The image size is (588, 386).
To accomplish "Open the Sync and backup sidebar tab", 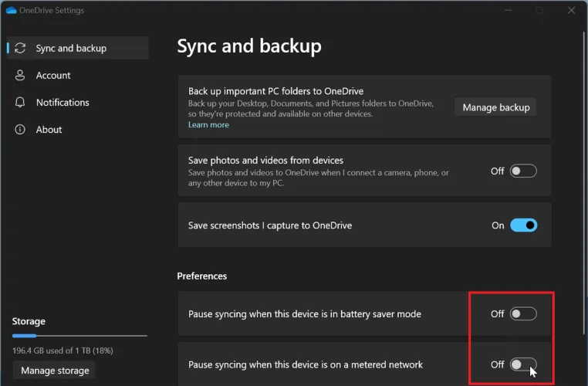I will (x=71, y=48).
